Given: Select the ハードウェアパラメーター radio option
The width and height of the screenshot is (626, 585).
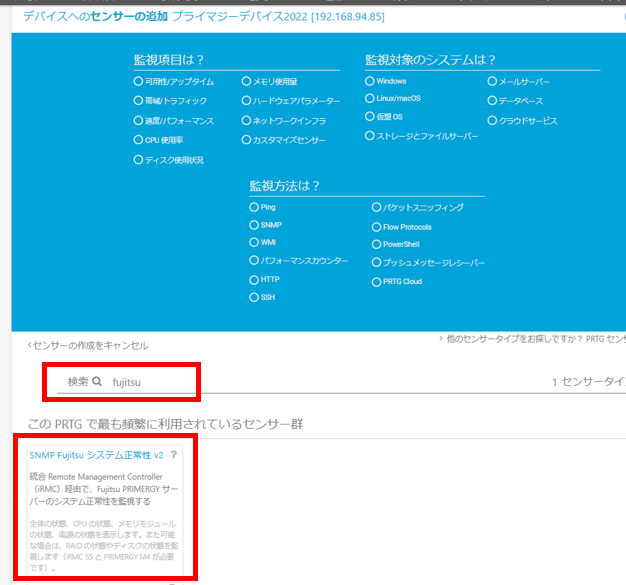Looking at the screenshot, I should coord(246,101).
